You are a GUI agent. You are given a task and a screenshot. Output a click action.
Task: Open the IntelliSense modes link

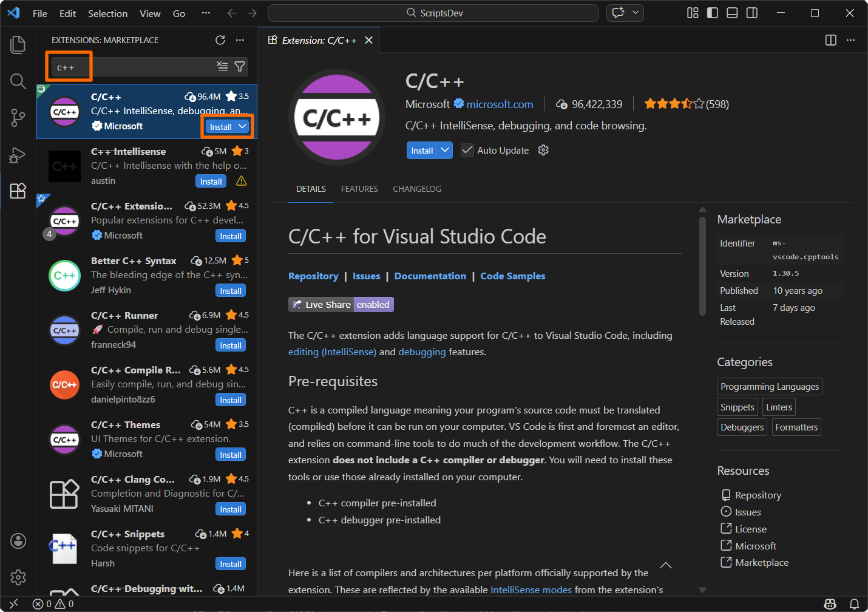click(531, 590)
